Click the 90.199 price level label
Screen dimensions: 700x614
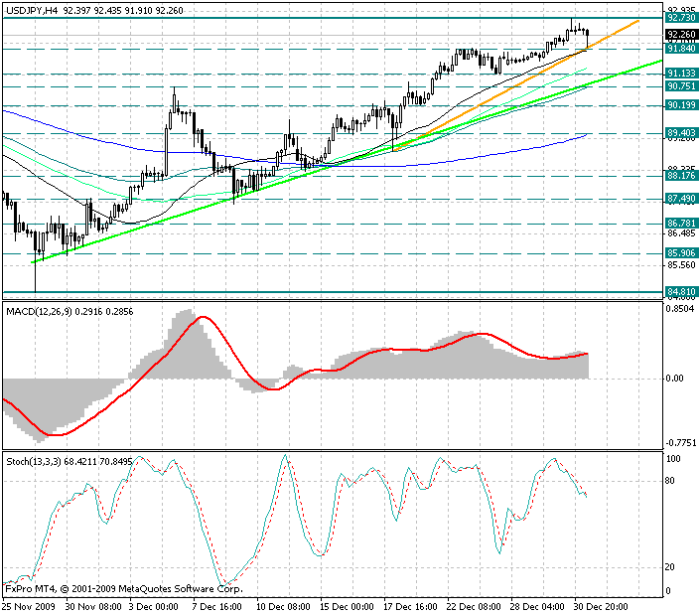click(x=681, y=105)
